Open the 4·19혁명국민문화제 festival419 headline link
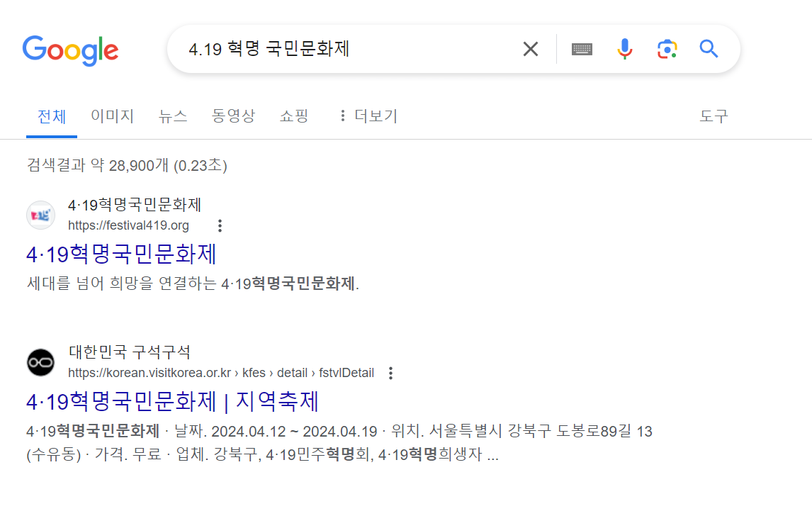 pos(121,254)
